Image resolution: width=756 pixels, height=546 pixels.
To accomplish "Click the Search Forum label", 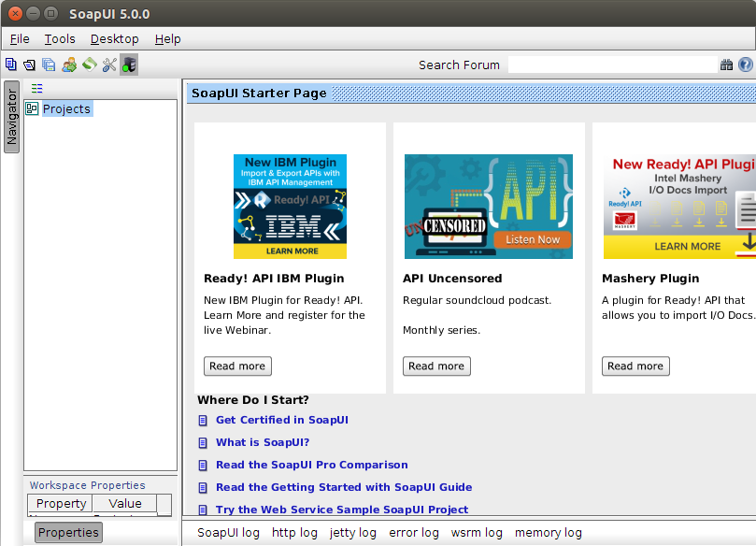I will pos(459,65).
